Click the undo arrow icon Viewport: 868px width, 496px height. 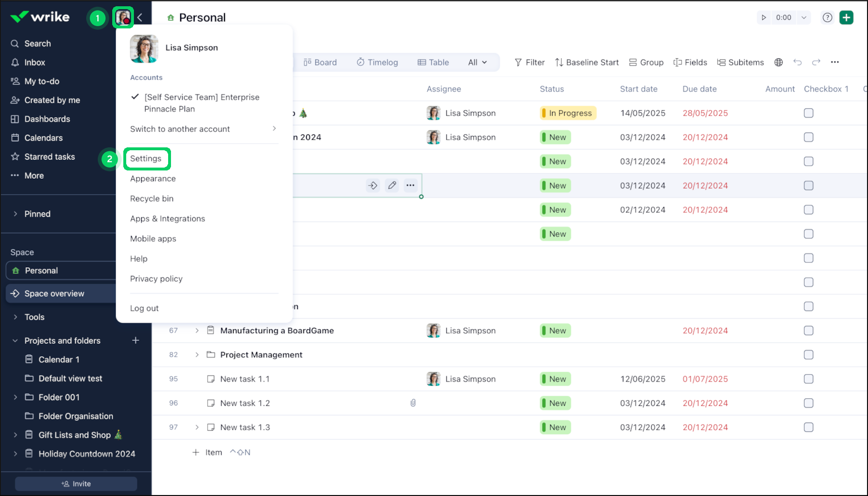pyautogui.click(x=797, y=62)
